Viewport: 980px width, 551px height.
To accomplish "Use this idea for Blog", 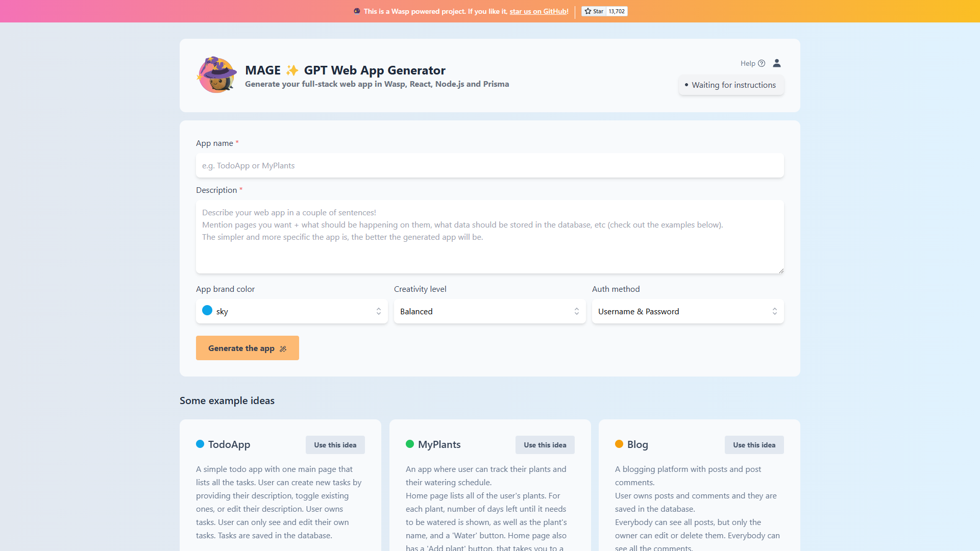I will pos(754,445).
